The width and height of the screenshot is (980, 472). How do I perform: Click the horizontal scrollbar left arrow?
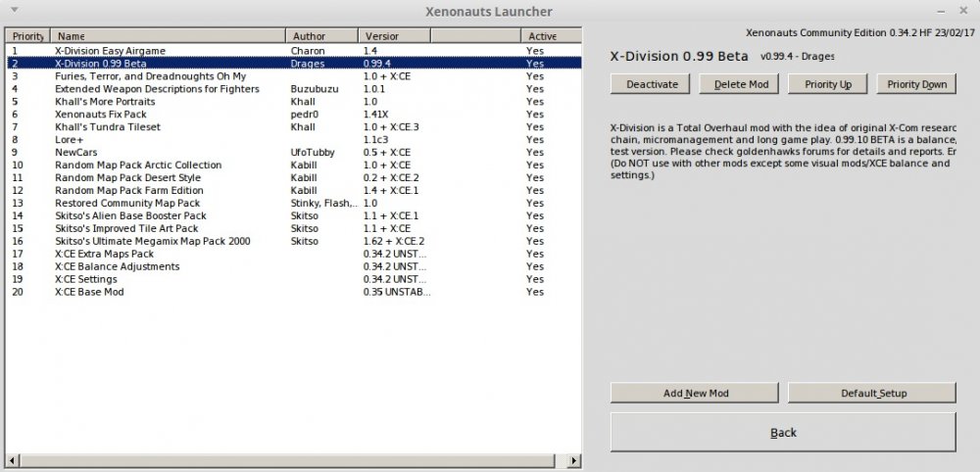click(x=12, y=461)
